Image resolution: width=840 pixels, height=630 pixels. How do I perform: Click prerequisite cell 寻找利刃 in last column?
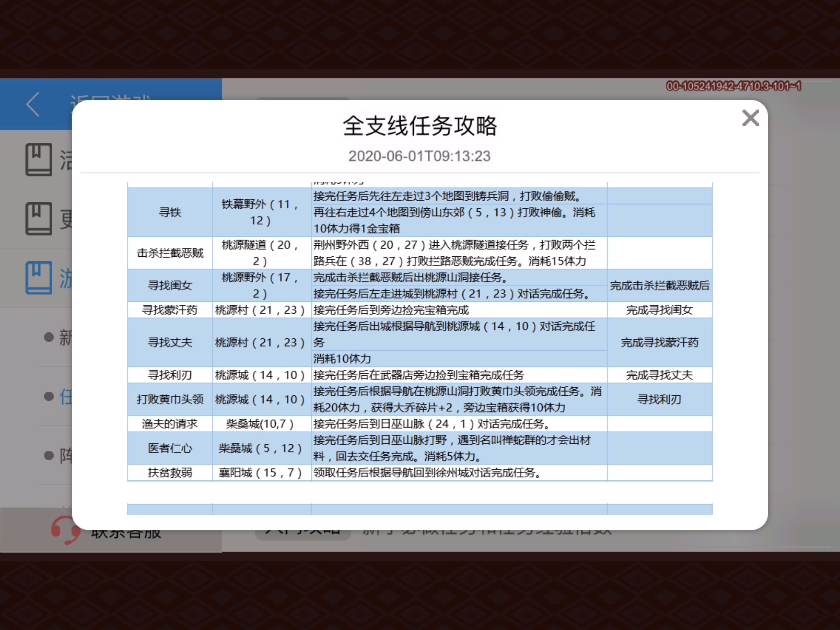[x=660, y=399]
